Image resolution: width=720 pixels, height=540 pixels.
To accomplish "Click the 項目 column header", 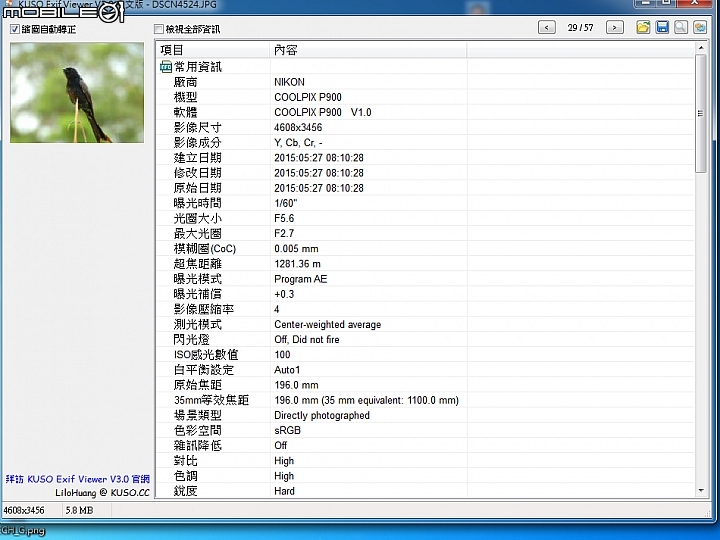I will [213, 50].
